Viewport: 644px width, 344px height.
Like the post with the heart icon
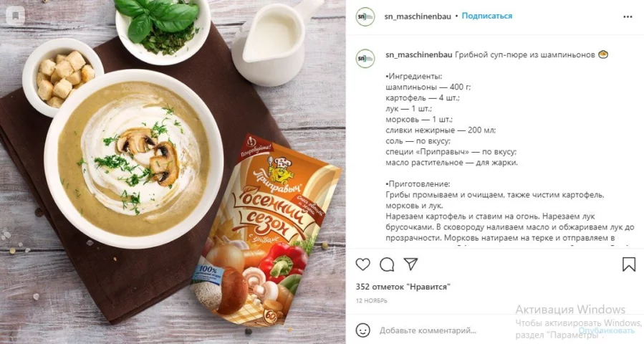tap(362, 264)
